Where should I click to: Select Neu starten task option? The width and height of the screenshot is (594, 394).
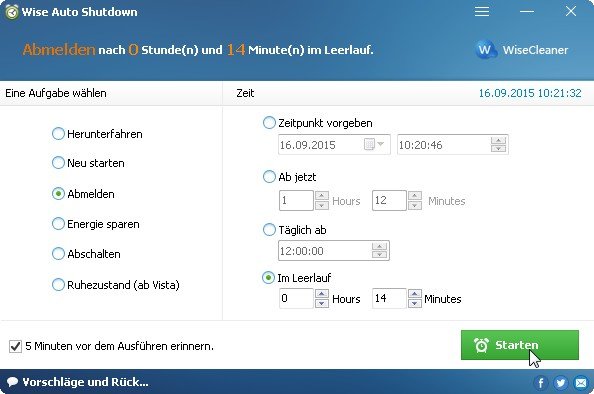click(58, 163)
